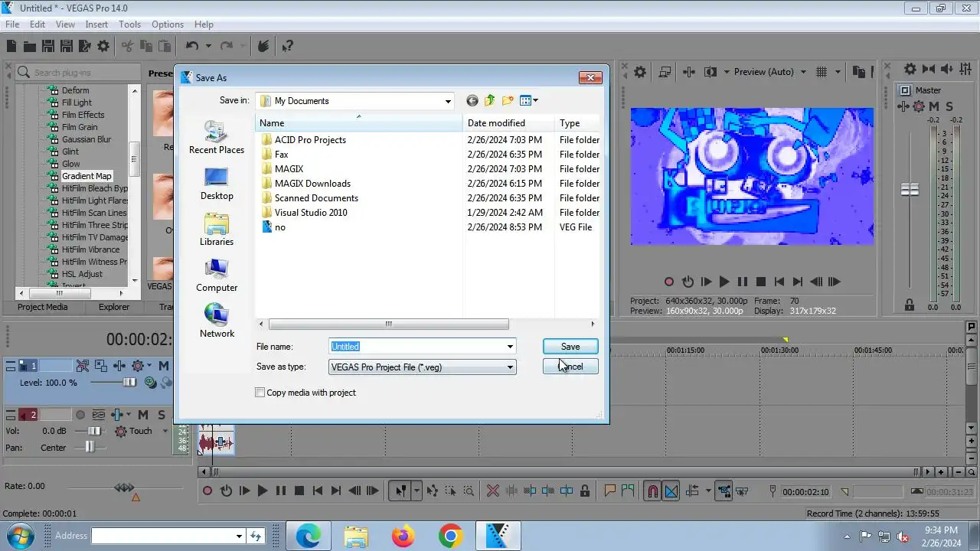Toggle Mute on video track 1
The width and height of the screenshot is (980, 551).
(164, 366)
